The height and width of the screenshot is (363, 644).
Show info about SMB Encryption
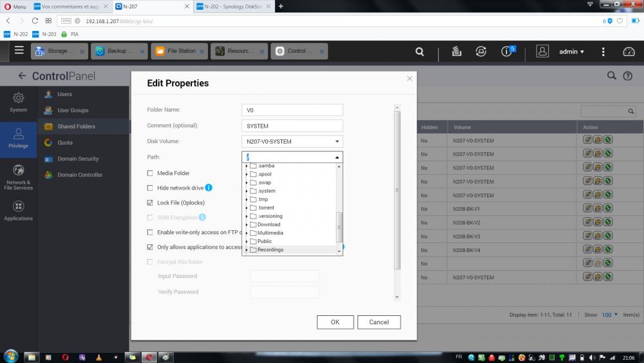point(202,217)
